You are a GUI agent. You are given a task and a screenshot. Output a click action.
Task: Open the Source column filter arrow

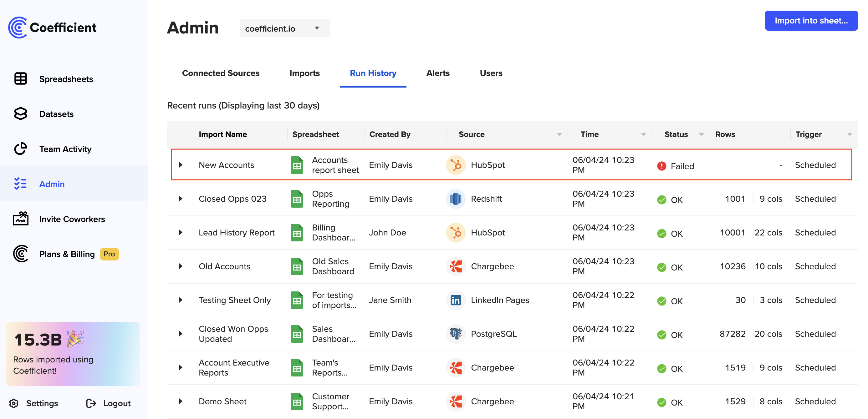[x=559, y=134]
